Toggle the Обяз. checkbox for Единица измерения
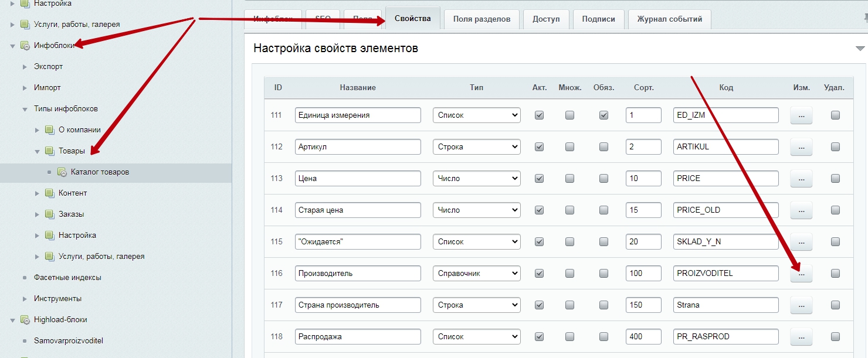Image resolution: width=868 pixels, height=358 pixels. tap(603, 115)
